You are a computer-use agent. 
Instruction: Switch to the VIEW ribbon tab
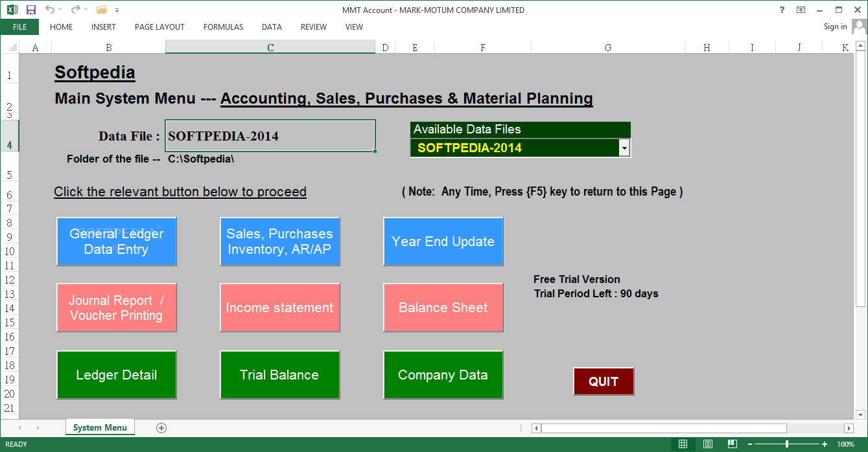pos(354,27)
